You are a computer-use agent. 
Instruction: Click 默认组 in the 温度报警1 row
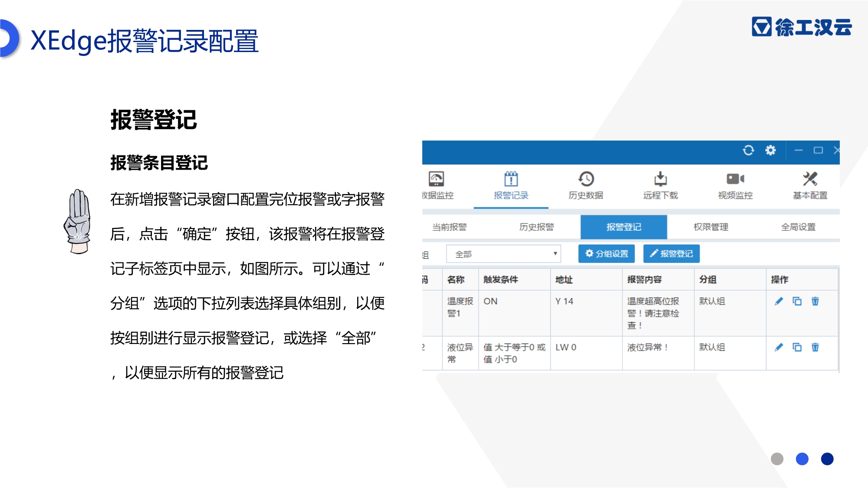(x=712, y=301)
